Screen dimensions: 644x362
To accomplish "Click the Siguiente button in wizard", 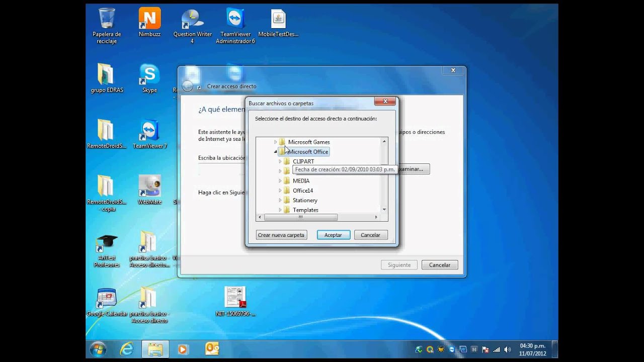I will (x=399, y=265).
